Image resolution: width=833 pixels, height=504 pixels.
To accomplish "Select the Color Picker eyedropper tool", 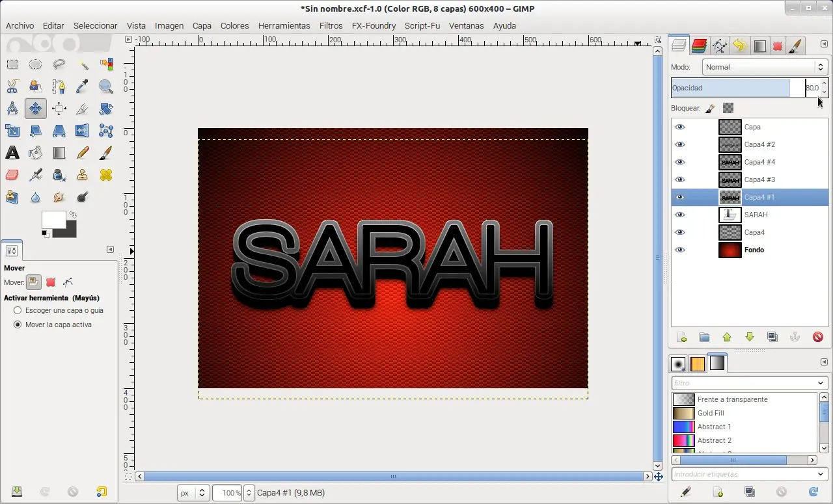I will click(x=83, y=86).
